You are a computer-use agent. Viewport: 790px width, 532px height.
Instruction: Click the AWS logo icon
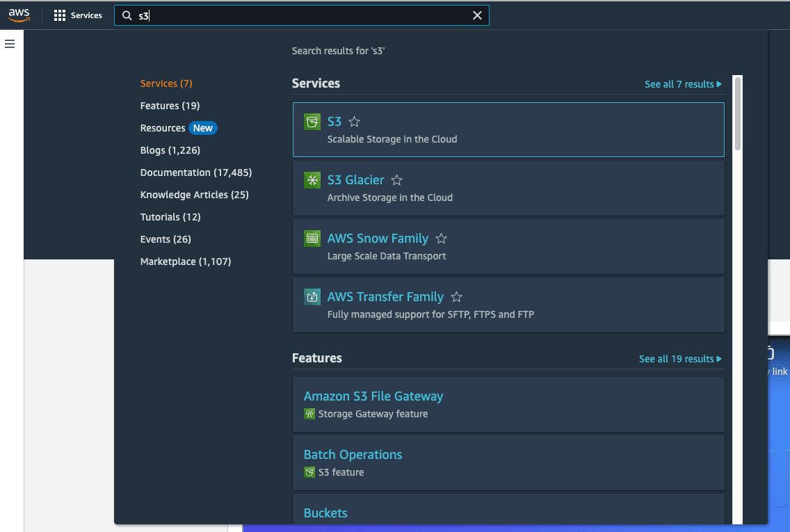click(19, 15)
